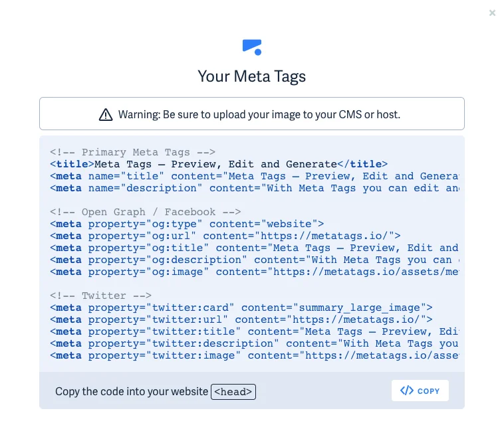This screenshot has height=443, width=504.
Task: Click the Twitter comment line
Action: [100, 296]
